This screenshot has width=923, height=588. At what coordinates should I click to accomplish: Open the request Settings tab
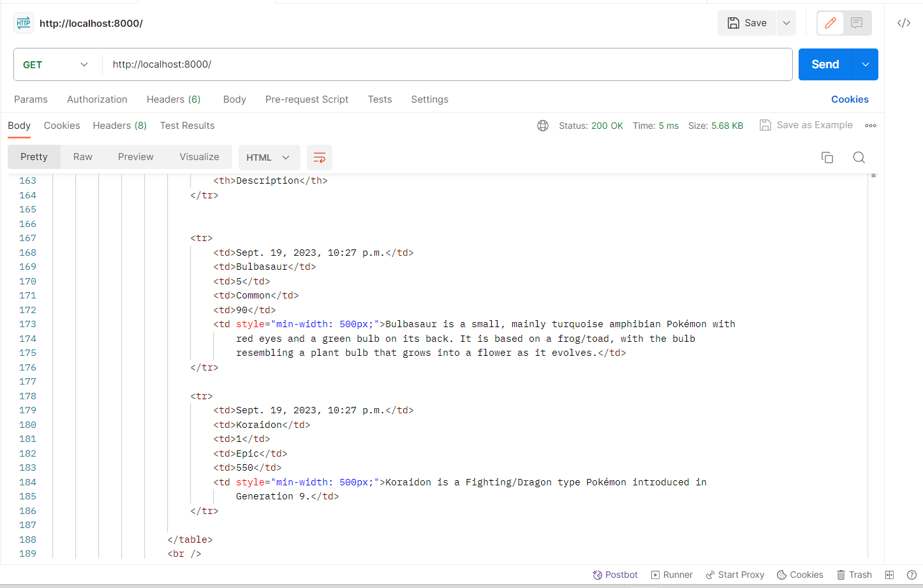click(430, 99)
